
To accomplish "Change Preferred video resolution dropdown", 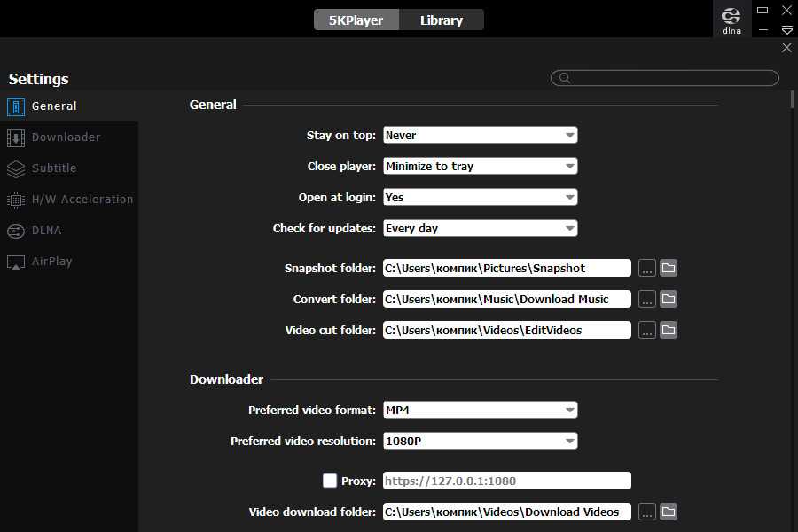I will pyautogui.click(x=480, y=441).
